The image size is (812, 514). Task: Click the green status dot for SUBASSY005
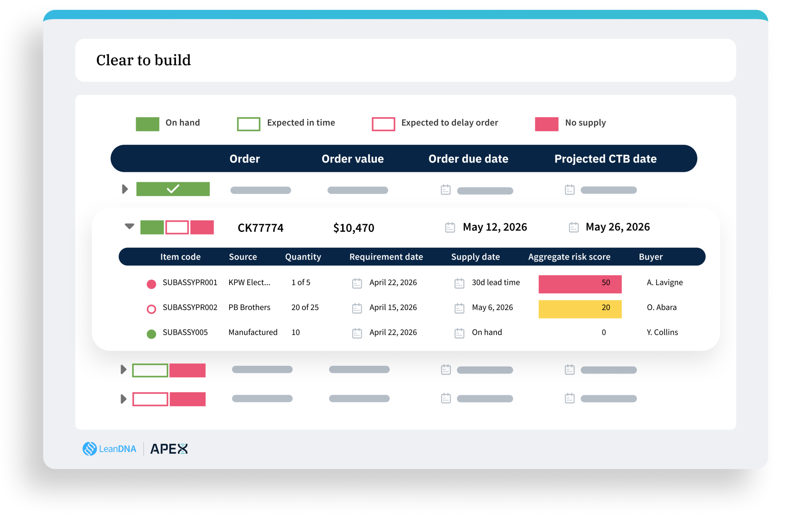click(x=151, y=334)
